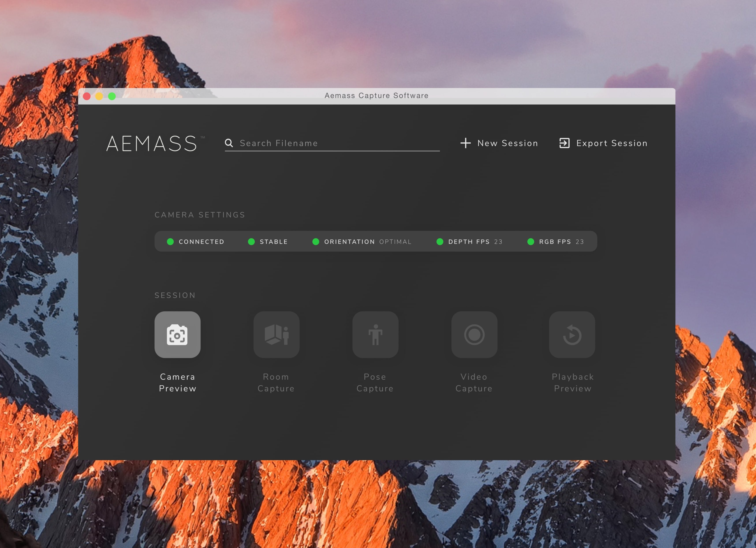Click the green Stable status indicator

(x=251, y=241)
